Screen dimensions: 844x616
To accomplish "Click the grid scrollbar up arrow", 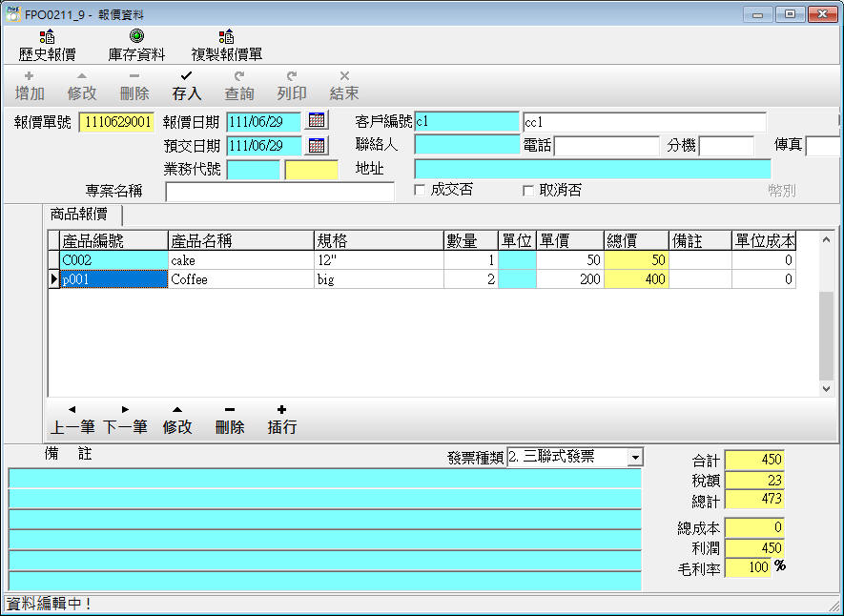I will coord(826,239).
